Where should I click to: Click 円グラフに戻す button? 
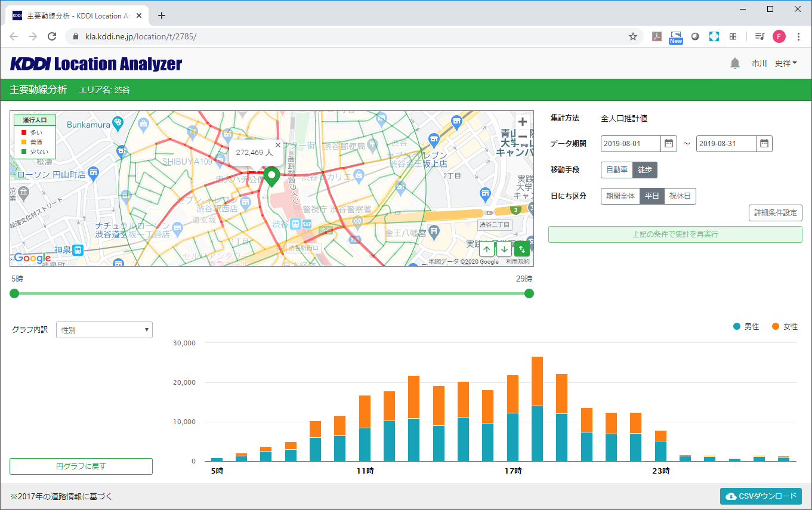click(x=81, y=466)
